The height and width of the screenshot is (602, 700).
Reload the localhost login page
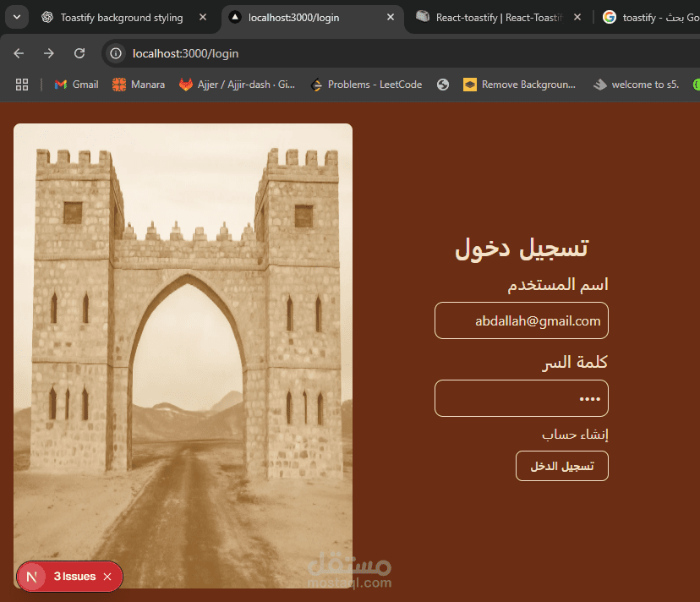(x=79, y=52)
